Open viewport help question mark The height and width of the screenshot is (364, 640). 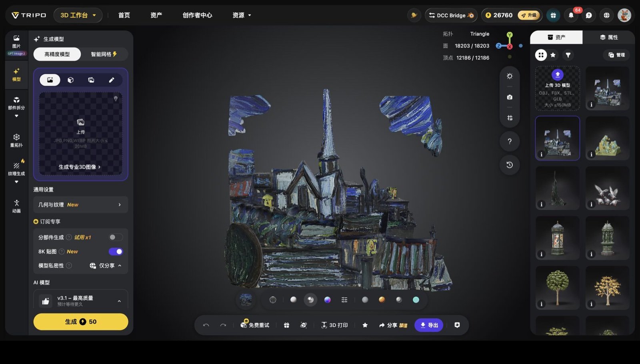click(510, 141)
